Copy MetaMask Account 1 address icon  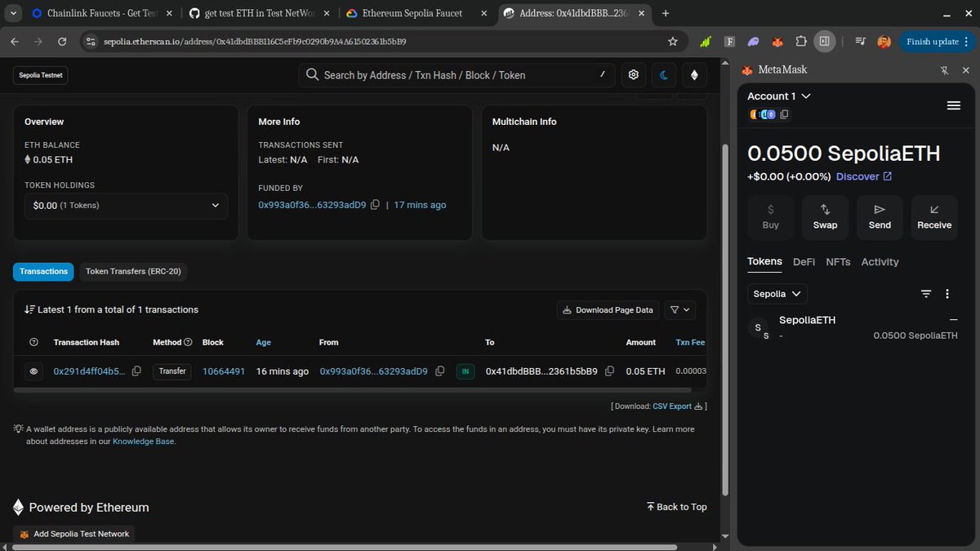(784, 114)
